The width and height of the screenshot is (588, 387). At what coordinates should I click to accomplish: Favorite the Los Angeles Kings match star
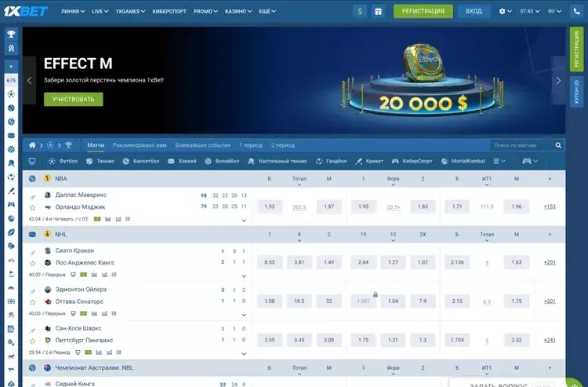(33, 263)
